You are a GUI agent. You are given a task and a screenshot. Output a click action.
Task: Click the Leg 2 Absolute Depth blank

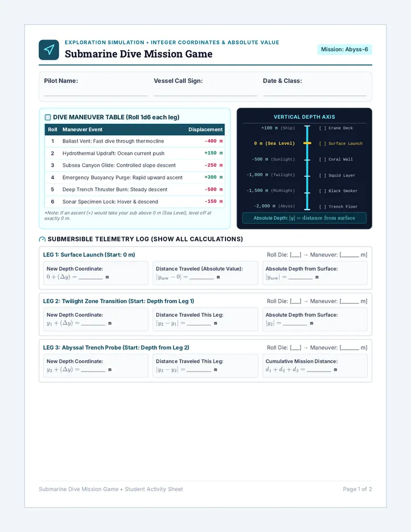point(295,323)
